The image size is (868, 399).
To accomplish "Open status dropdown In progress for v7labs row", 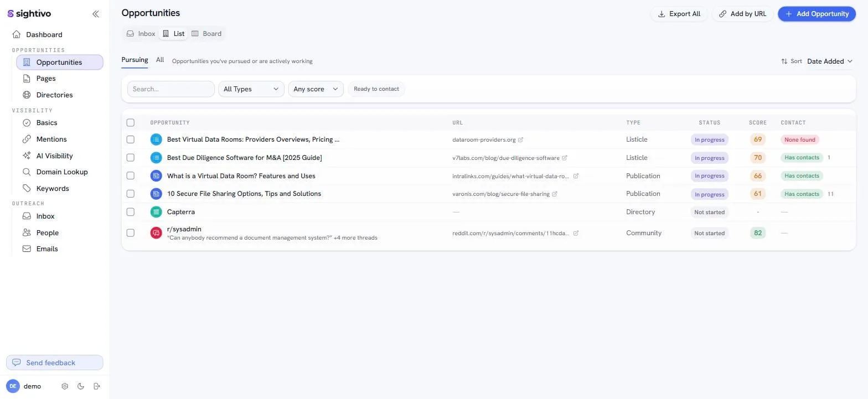I will 709,158.
